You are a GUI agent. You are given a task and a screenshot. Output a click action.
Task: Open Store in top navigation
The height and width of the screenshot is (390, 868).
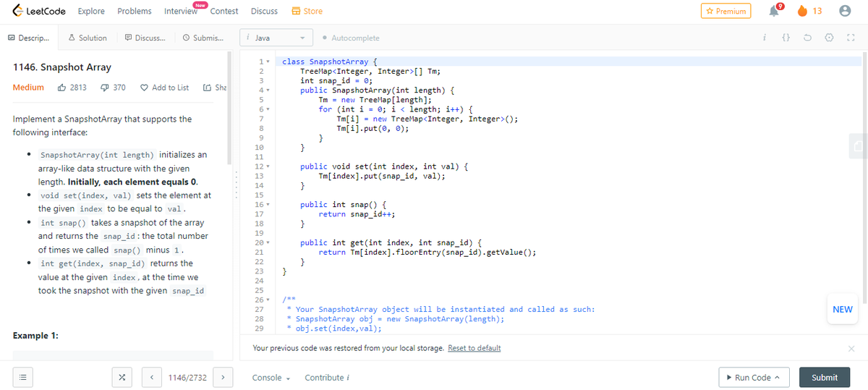(307, 11)
